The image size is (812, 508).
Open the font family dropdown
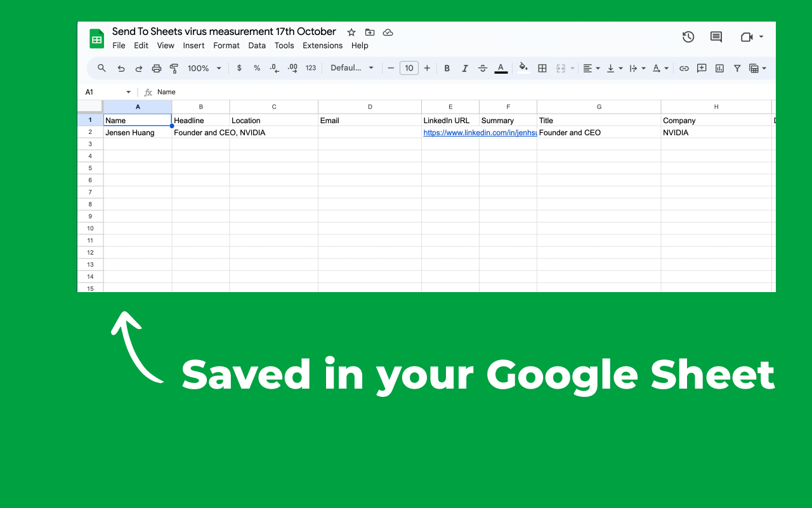pyautogui.click(x=352, y=68)
